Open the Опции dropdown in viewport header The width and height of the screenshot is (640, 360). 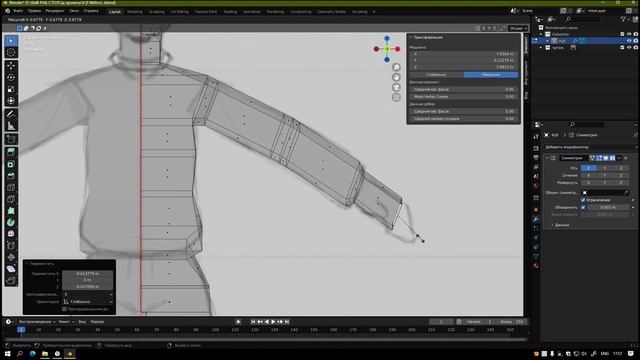tap(518, 28)
